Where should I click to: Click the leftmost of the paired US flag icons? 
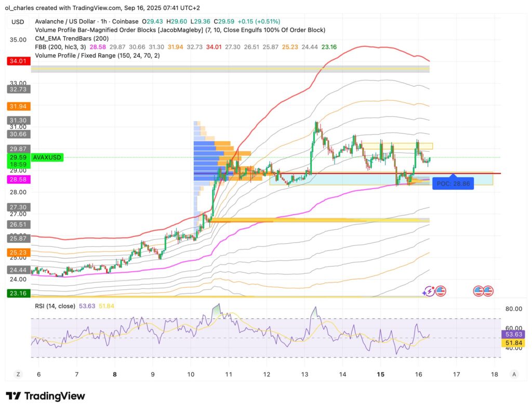point(478,291)
